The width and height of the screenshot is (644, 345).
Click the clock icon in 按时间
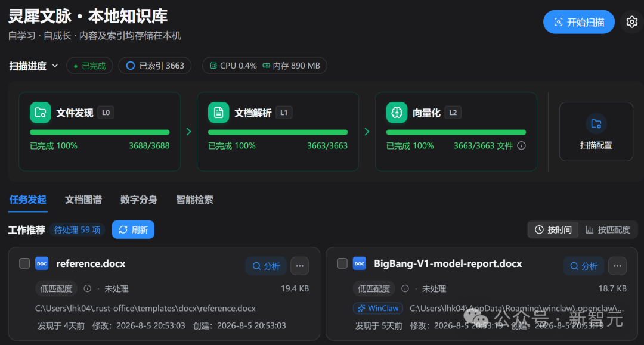539,230
